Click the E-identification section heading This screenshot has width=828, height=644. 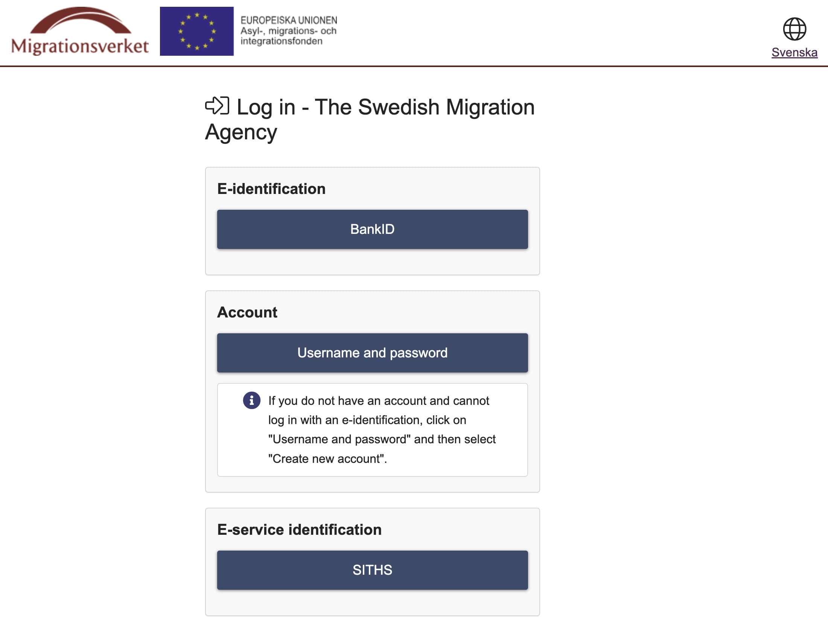pyautogui.click(x=271, y=189)
